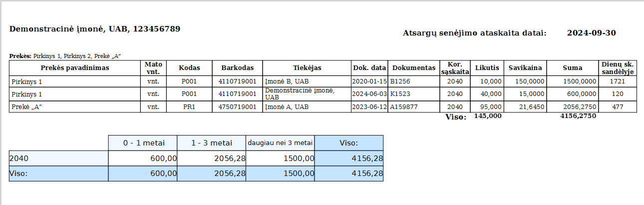Viewport: 644px width, 205px height.
Task: Click the daugiau nei 3 metai header
Action: coord(280,143)
